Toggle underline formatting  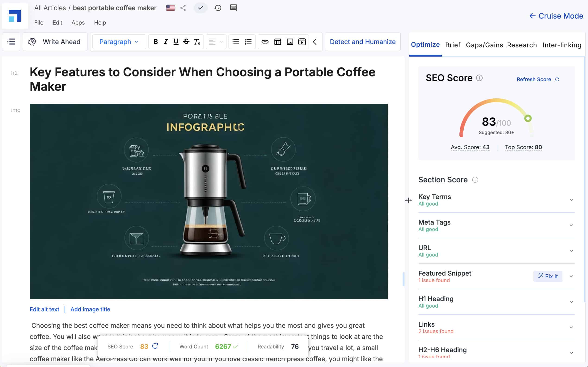pos(176,42)
